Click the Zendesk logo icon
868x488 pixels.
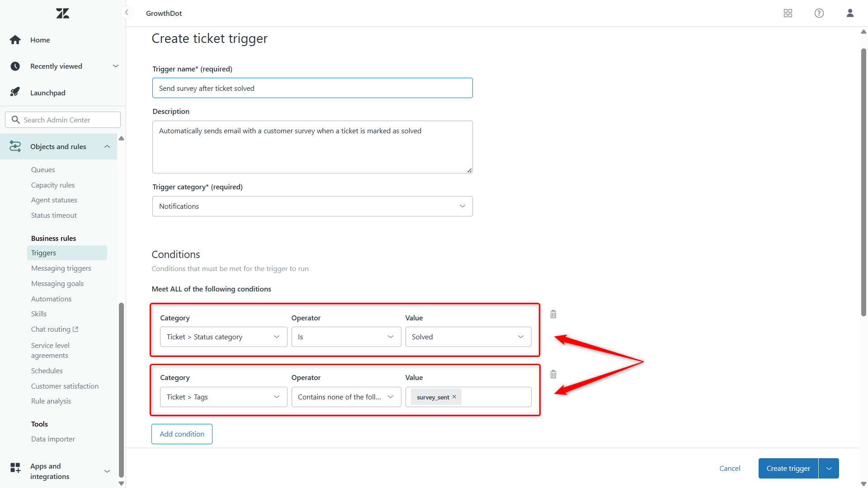coord(62,13)
